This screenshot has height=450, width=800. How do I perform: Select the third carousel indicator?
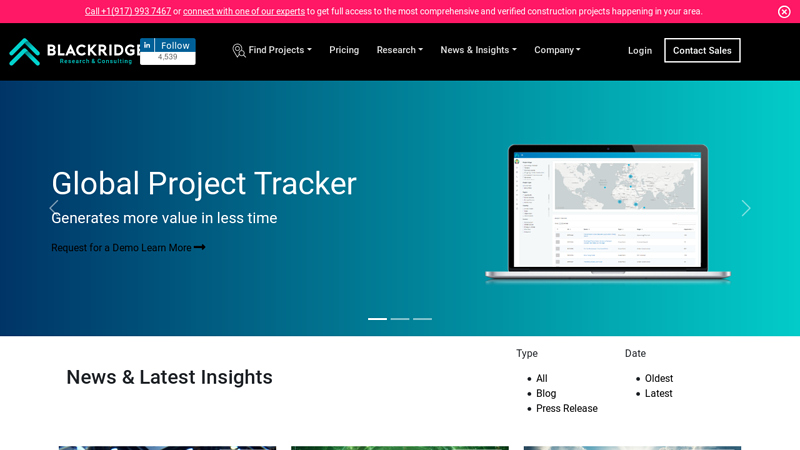click(422, 319)
